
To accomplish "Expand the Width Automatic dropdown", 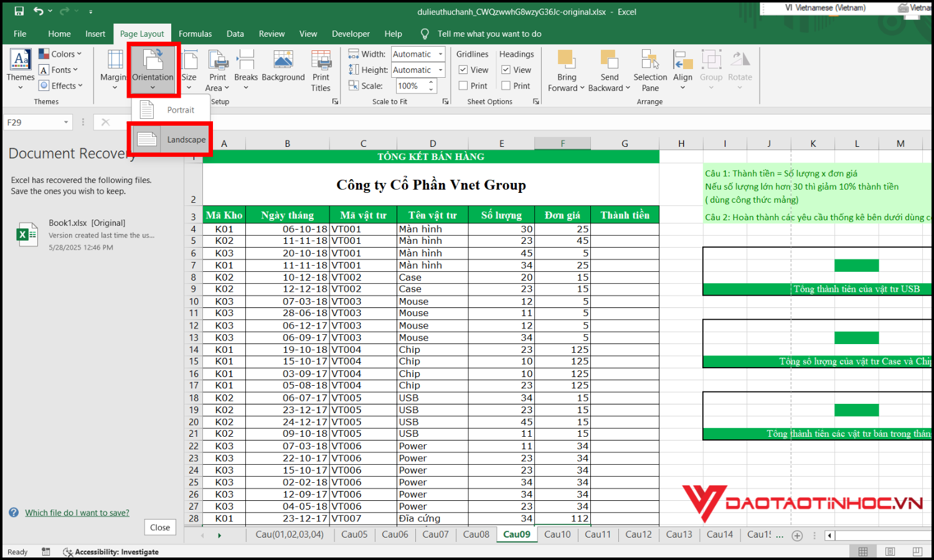I will pos(440,54).
